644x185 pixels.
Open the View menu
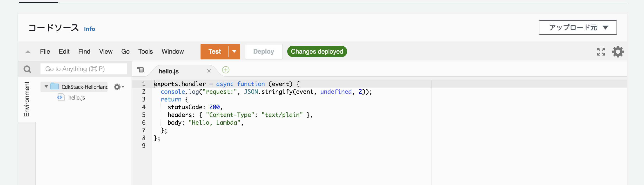(106, 51)
